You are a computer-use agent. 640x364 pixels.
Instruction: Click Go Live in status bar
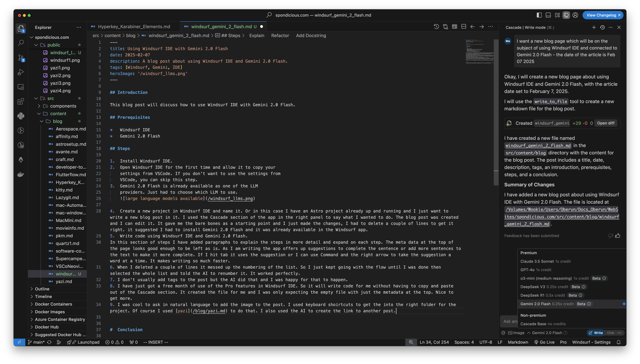point(544,342)
